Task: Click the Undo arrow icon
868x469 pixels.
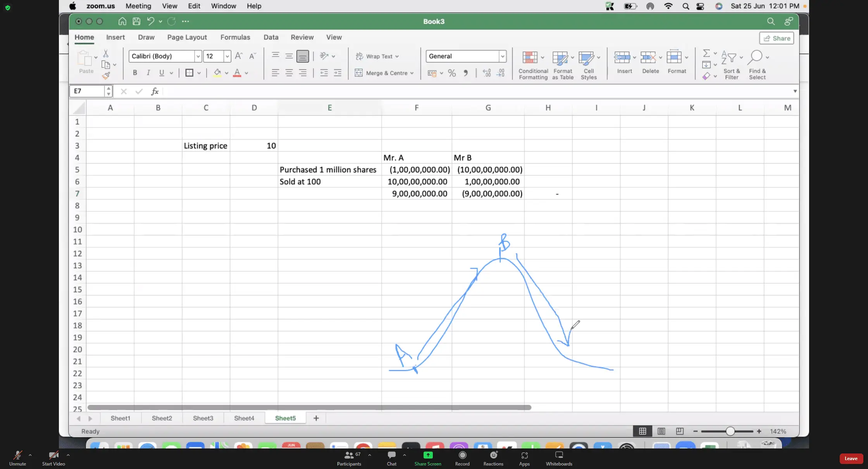Action: coord(151,21)
